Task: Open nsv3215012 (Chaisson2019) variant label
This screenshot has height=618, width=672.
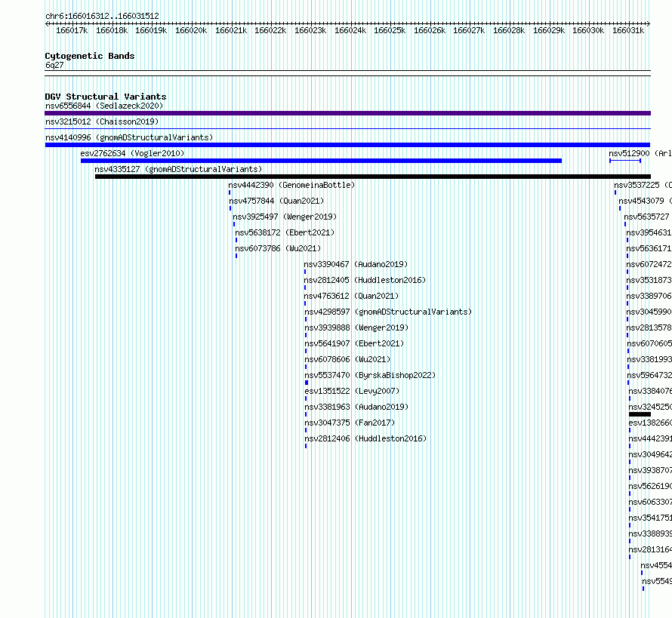Action: (102, 121)
